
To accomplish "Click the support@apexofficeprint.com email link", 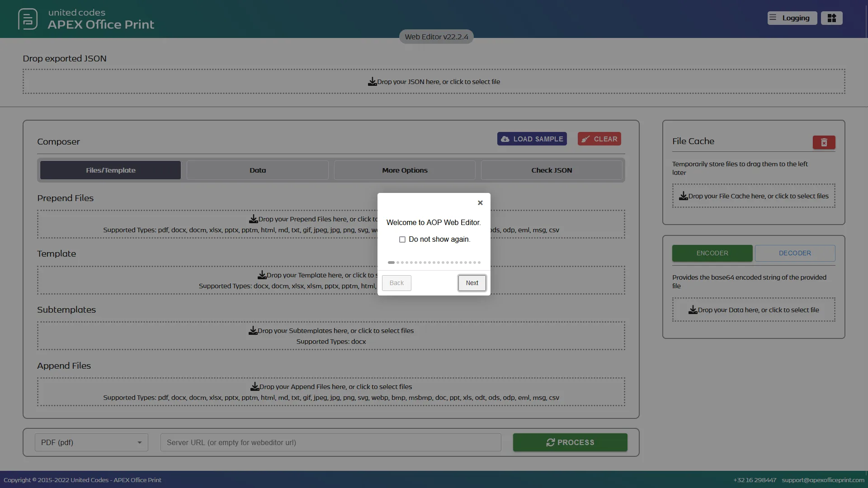I will click(823, 480).
